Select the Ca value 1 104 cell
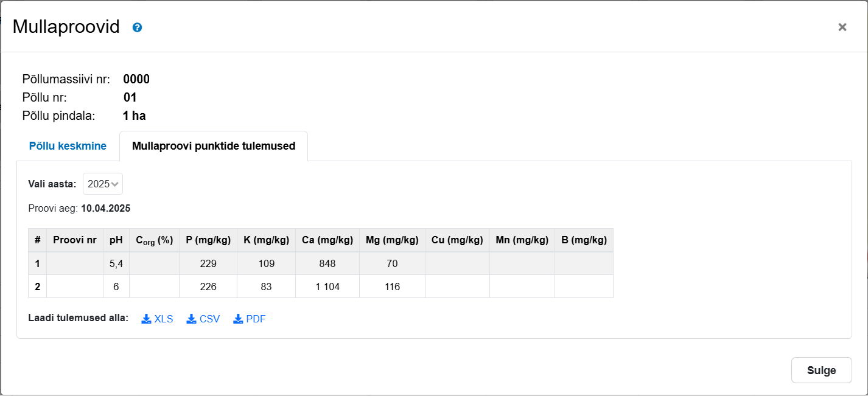Screen dimensions: 868x396 (327, 287)
